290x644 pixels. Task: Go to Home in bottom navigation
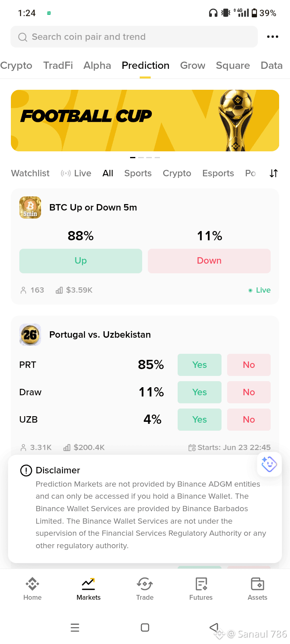point(32,589)
